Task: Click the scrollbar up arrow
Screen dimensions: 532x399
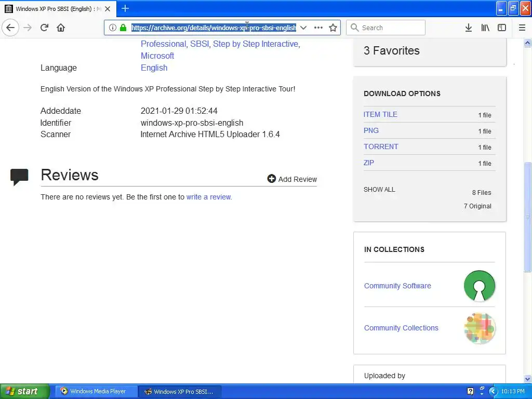Action: pos(527,43)
